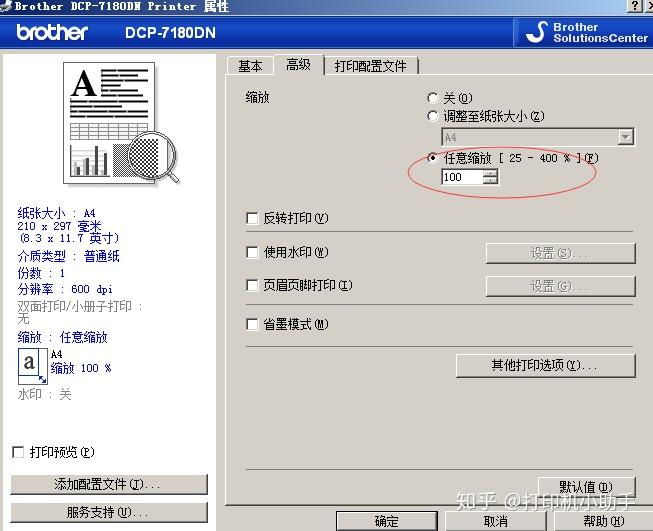This screenshot has width=653, height=531.
Task: Enable 页眉页脚打印 checkbox
Action: (252, 285)
